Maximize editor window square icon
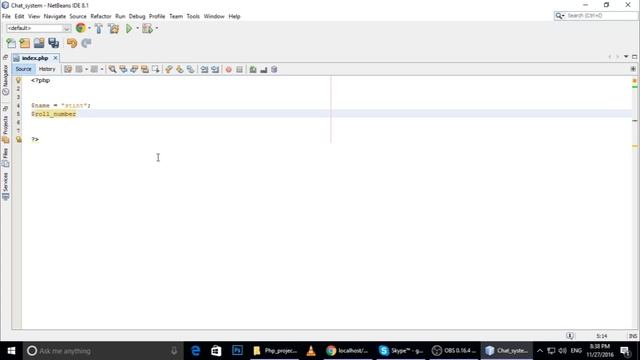This screenshot has height=360, width=640. coord(635,57)
